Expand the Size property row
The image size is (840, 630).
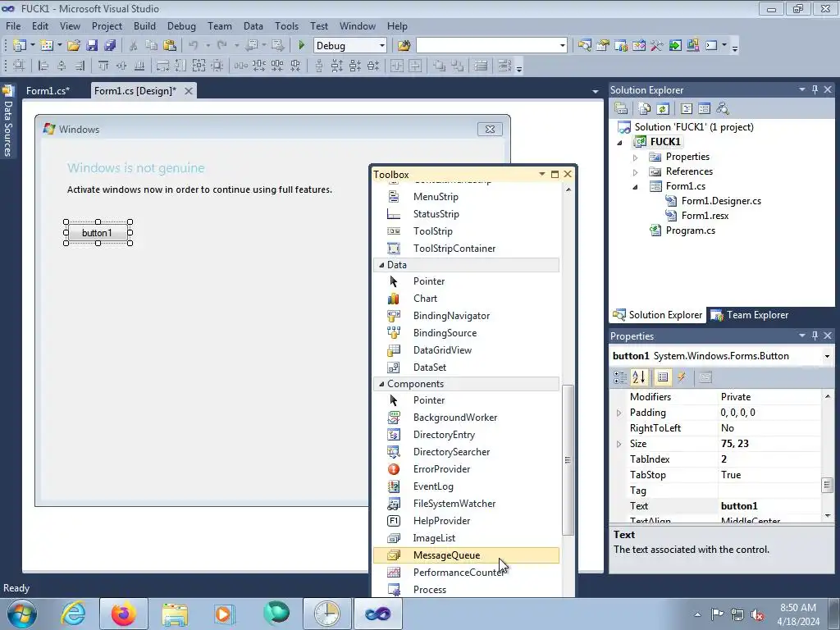point(619,444)
